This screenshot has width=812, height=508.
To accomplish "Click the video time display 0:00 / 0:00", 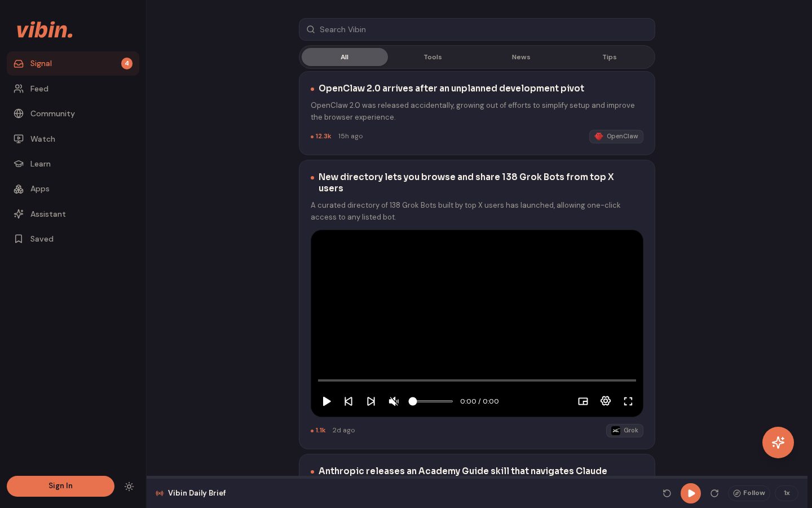I will [479, 401].
